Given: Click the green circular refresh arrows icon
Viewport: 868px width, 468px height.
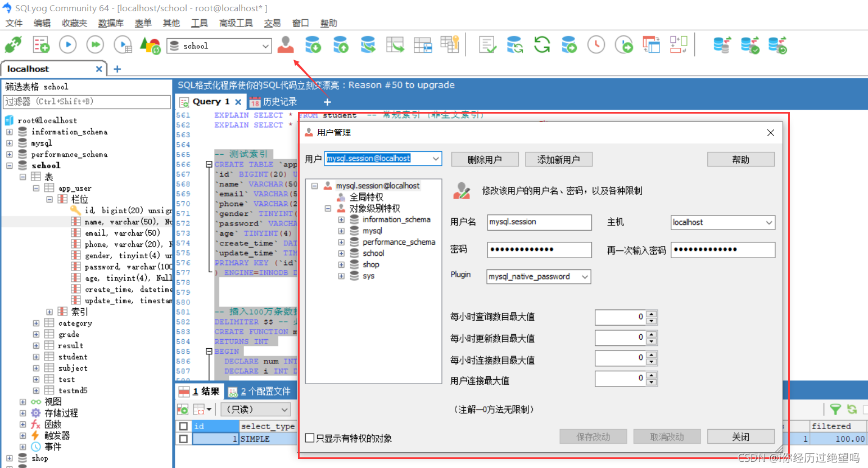Looking at the screenshot, I should [x=542, y=44].
